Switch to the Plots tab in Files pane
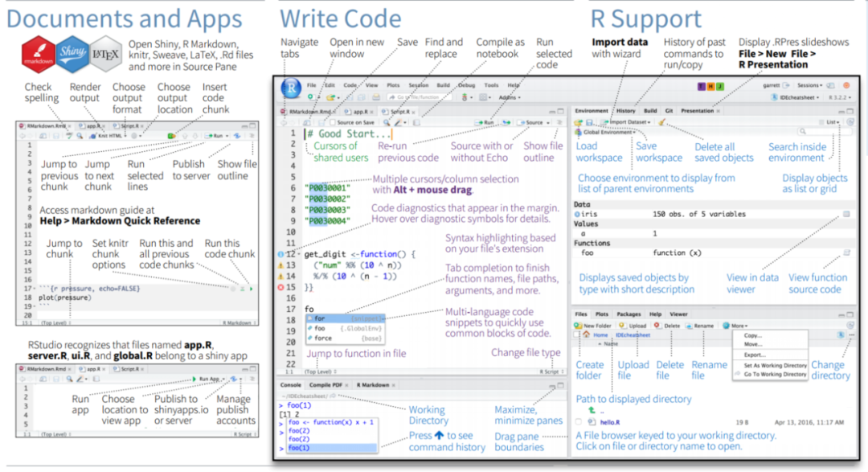Screen dimensions: 868x472 pos(602,314)
